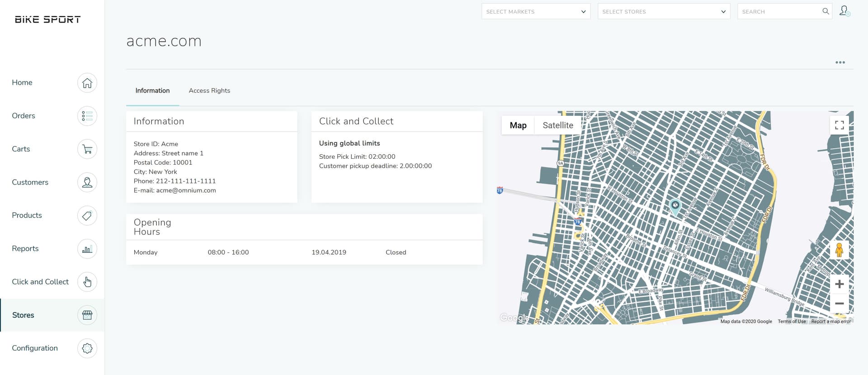
Task: Open the Terms of Use link
Action: (792, 322)
